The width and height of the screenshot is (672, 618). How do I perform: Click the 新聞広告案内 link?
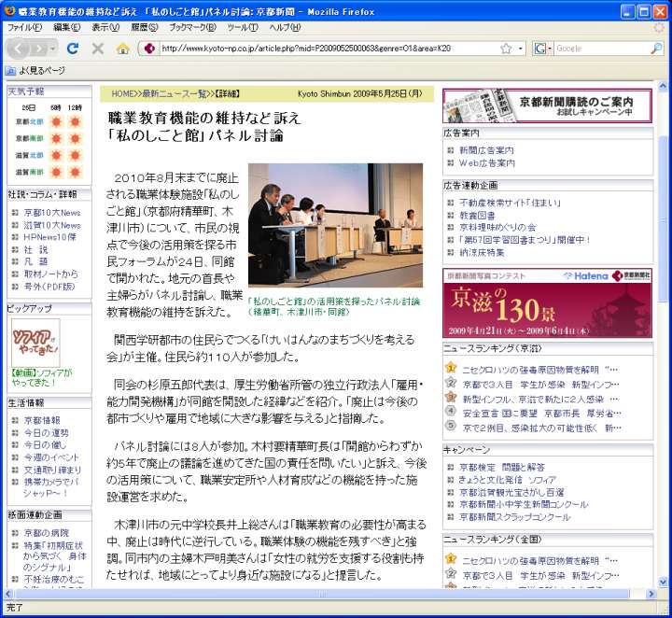[x=486, y=150]
